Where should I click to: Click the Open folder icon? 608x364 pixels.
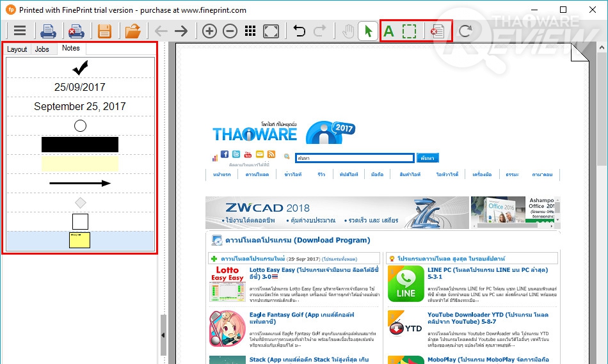pos(132,31)
